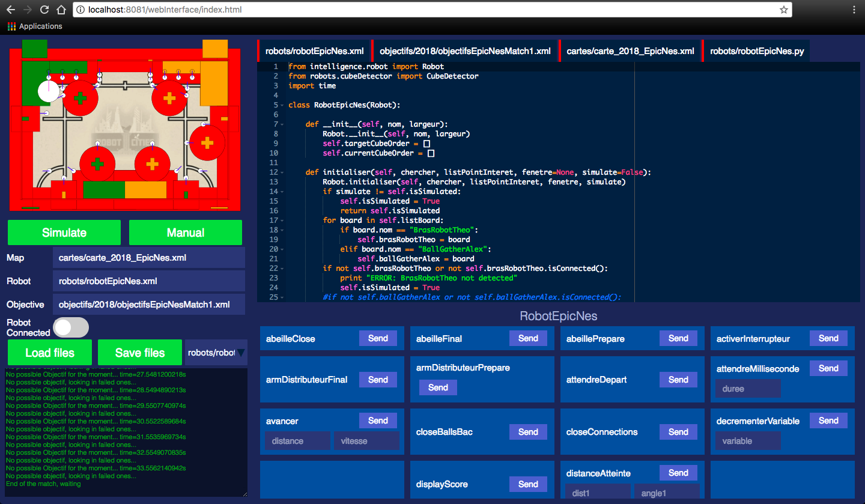Image resolution: width=865 pixels, height=504 pixels.
Task: Click the Map file path field
Action: [149, 258]
